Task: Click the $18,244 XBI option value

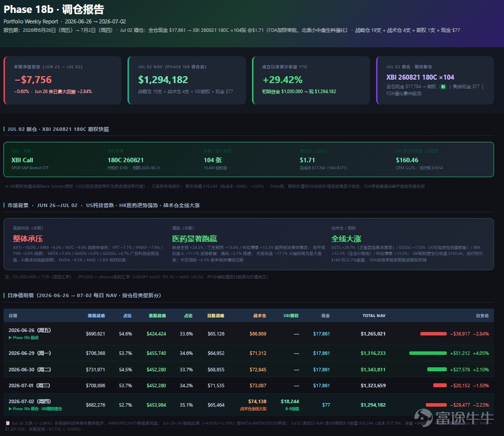Action: (290, 401)
